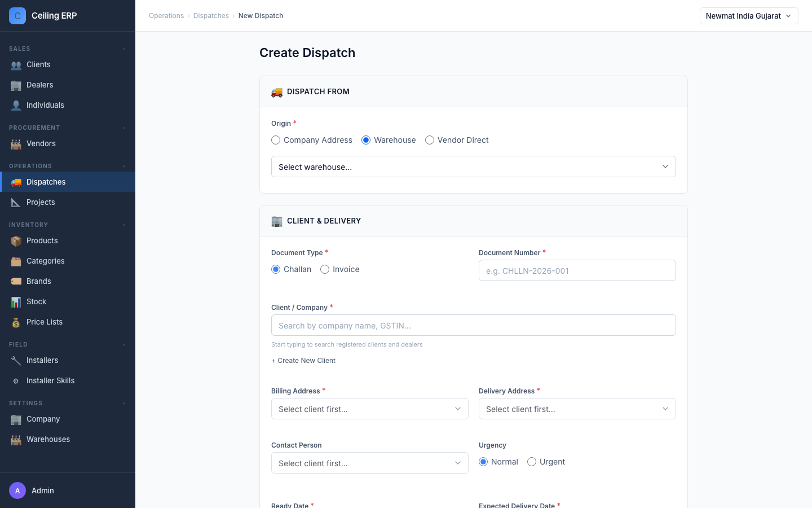
Task: Open the Select warehouse dropdown
Action: (474, 167)
